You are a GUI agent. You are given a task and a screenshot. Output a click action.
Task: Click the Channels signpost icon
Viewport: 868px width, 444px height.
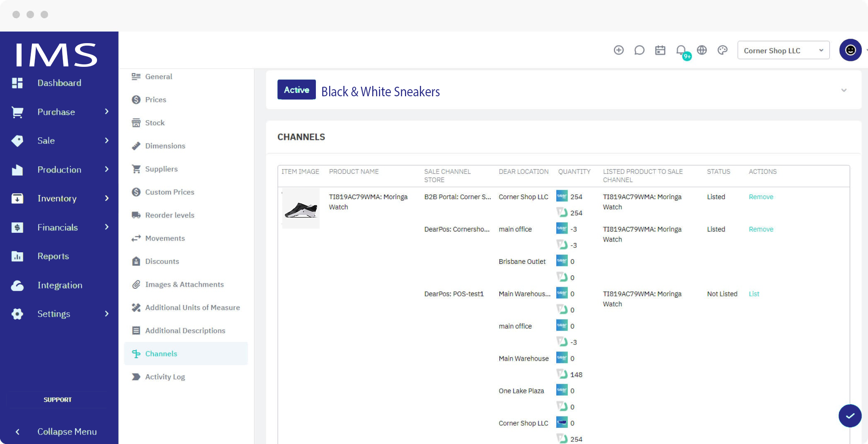pos(136,354)
